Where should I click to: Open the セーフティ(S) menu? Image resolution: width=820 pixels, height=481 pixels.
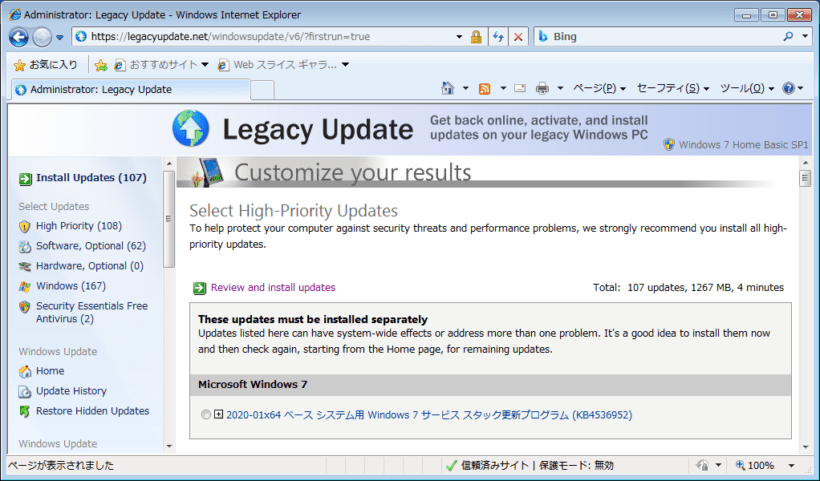coord(673,88)
